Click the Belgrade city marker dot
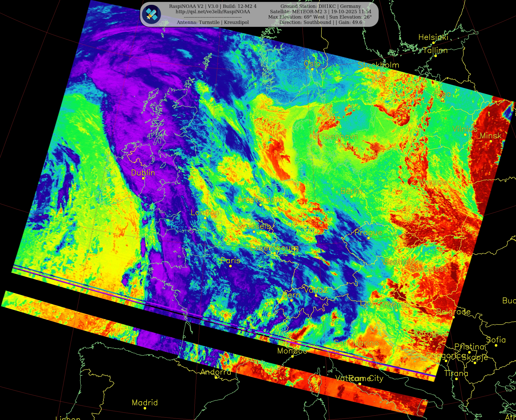The width and height of the screenshot is (516, 420). point(453,317)
